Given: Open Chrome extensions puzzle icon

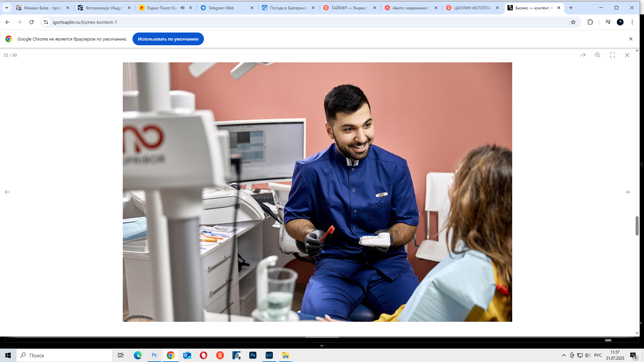Looking at the screenshot, I should pos(590,22).
